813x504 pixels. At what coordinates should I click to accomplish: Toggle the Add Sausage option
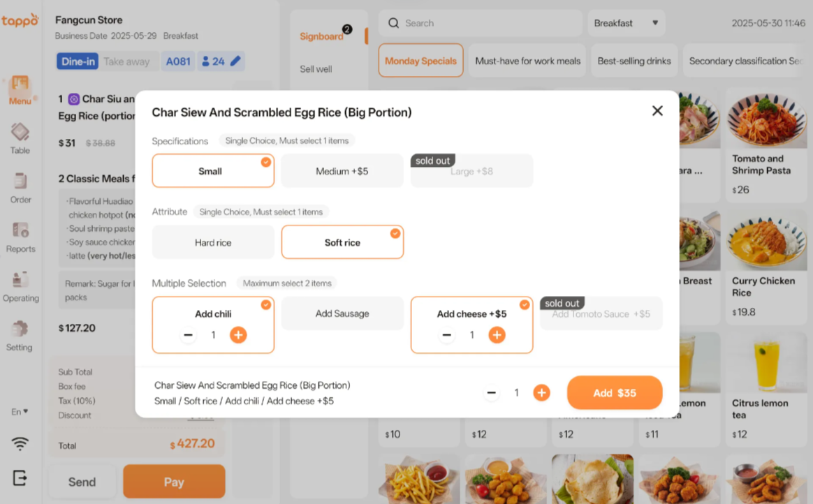[342, 314]
